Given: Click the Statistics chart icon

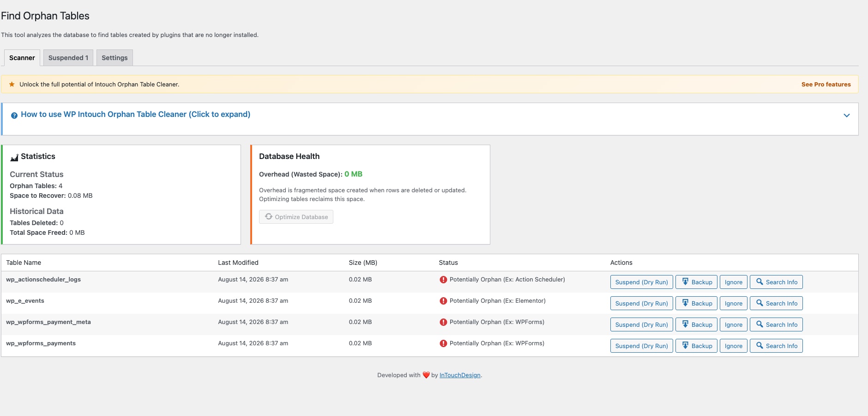Looking at the screenshot, I should point(14,158).
